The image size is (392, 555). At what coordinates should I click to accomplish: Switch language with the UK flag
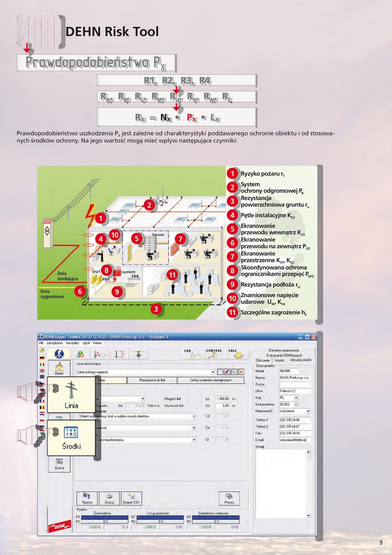click(x=42, y=371)
